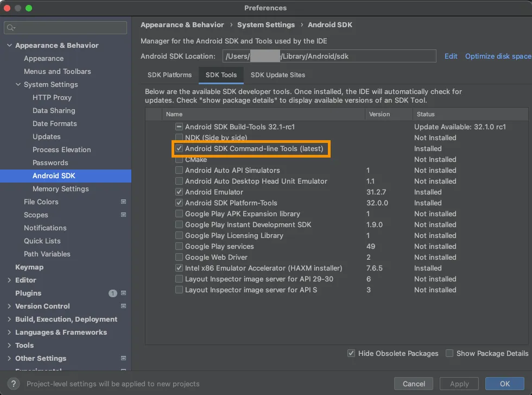
Task: Expand the Editor section
Action: [x=10, y=280]
